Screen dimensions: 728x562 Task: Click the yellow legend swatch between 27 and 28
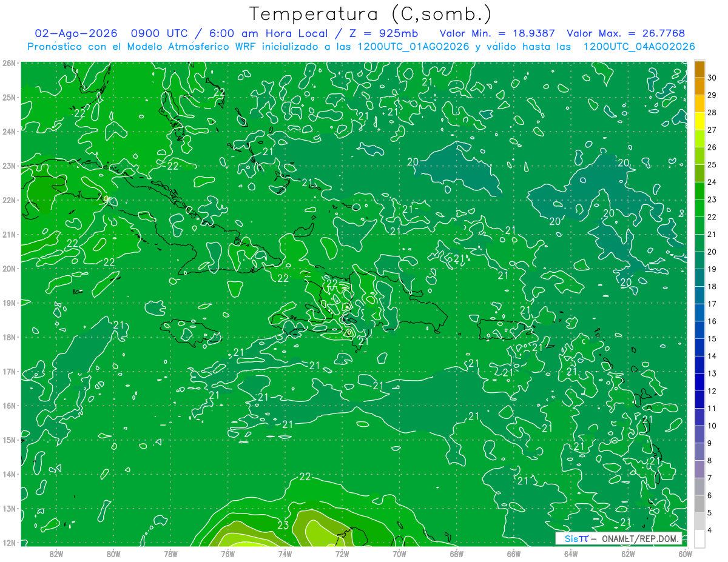pos(699,121)
